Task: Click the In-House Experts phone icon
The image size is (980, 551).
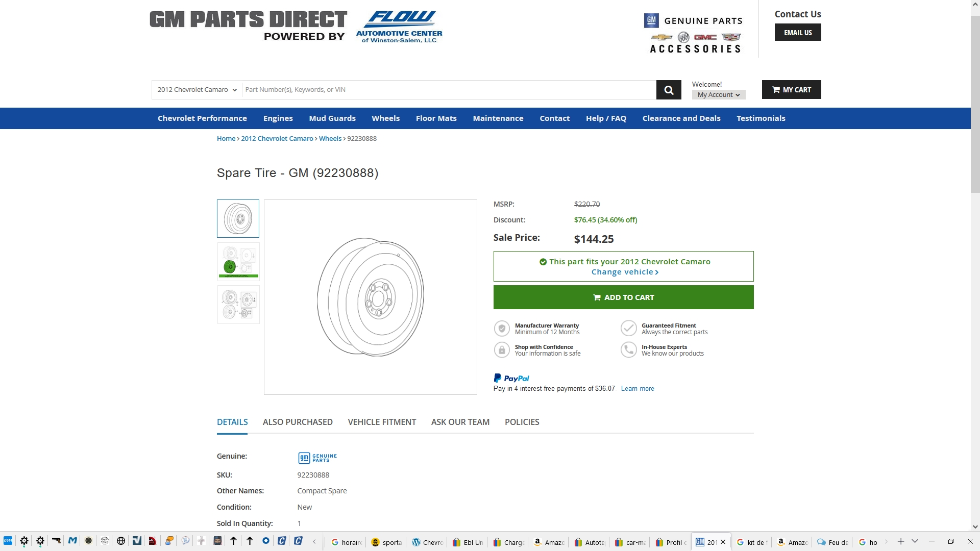Action: click(628, 350)
